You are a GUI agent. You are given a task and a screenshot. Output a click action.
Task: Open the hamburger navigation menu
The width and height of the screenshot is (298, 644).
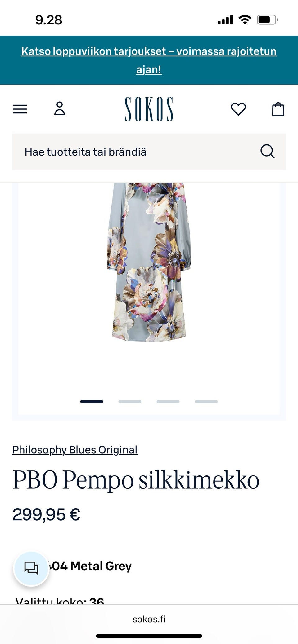click(20, 109)
